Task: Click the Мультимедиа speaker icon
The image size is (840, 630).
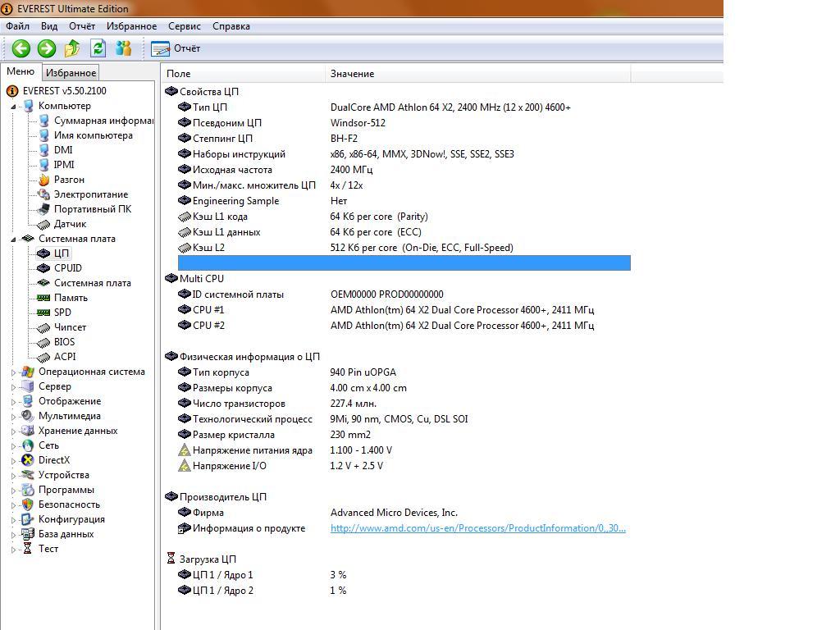Action: pyautogui.click(x=28, y=416)
